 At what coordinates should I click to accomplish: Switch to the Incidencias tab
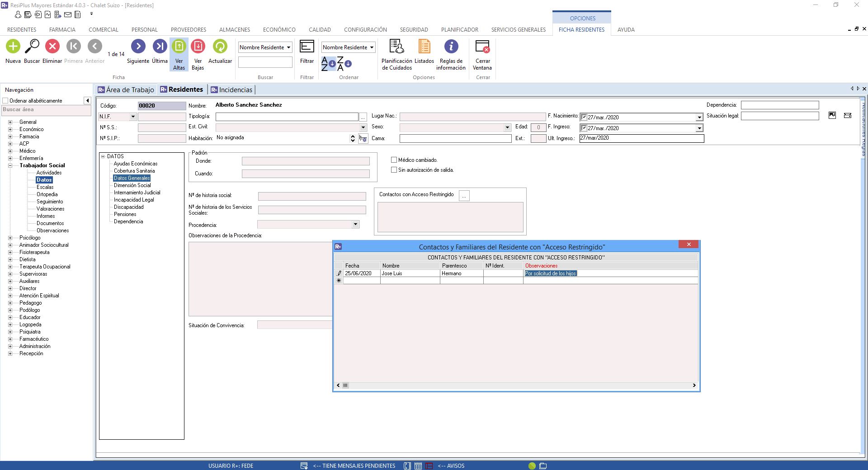point(231,89)
